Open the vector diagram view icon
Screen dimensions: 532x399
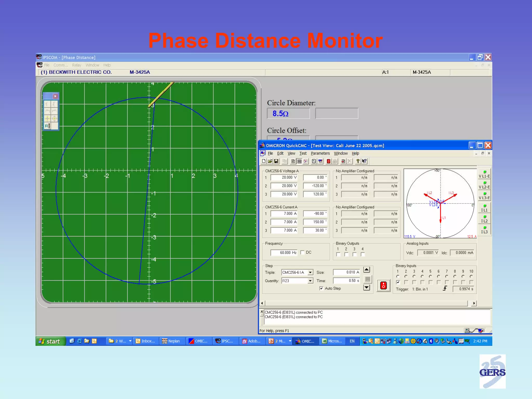coord(306,161)
